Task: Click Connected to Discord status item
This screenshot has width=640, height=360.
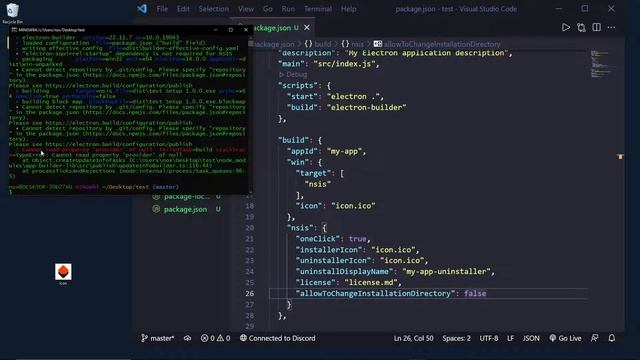Action: [x=278, y=338]
